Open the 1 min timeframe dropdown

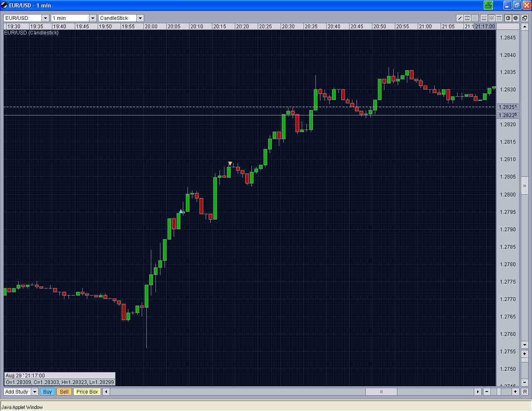tap(93, 18)
